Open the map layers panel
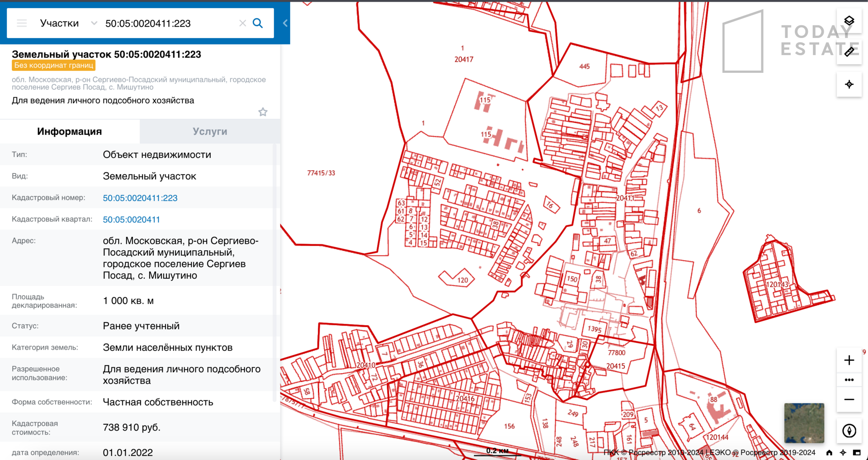Image resolution: width=868 pixels, height=460 pixels. [x=849, y=21]
